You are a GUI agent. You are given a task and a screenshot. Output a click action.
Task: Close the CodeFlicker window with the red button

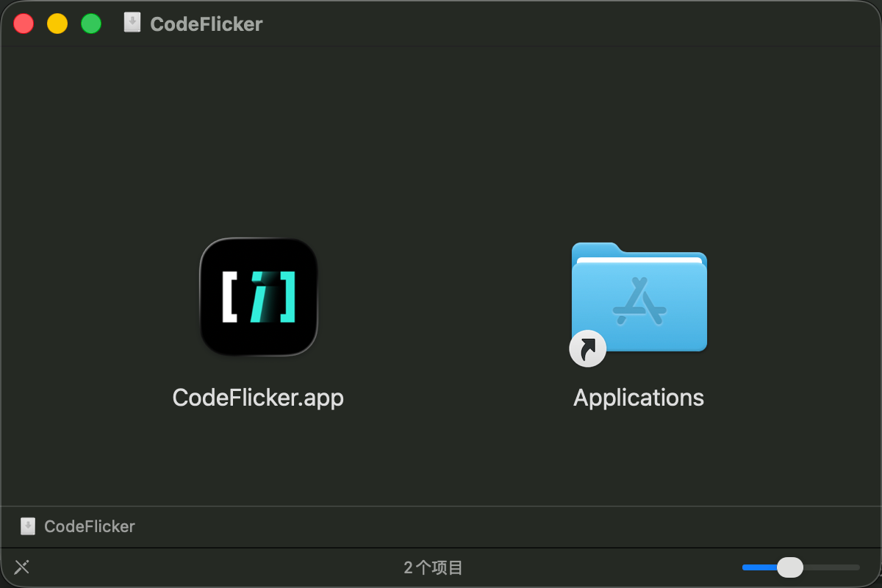(x=24, y=24)
